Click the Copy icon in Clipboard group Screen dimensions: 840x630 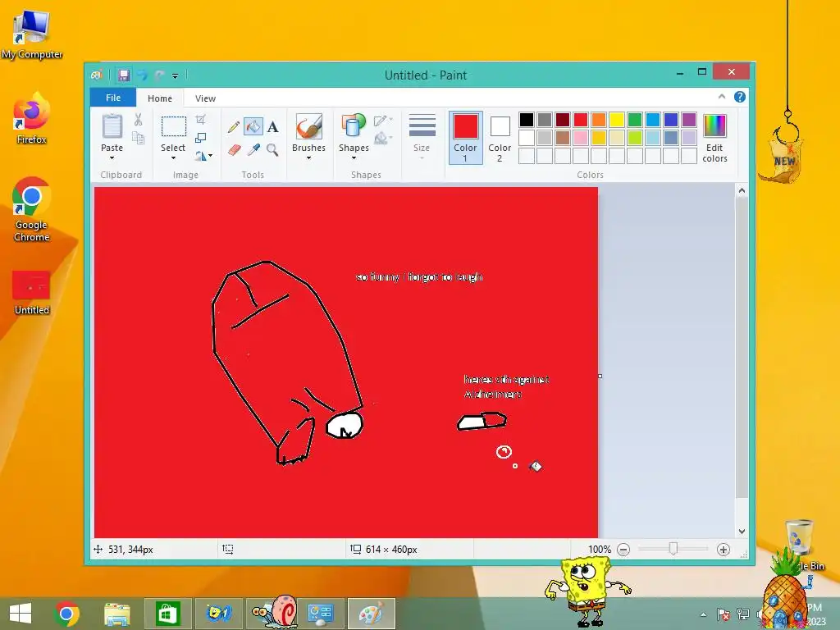tap(138, 138)
